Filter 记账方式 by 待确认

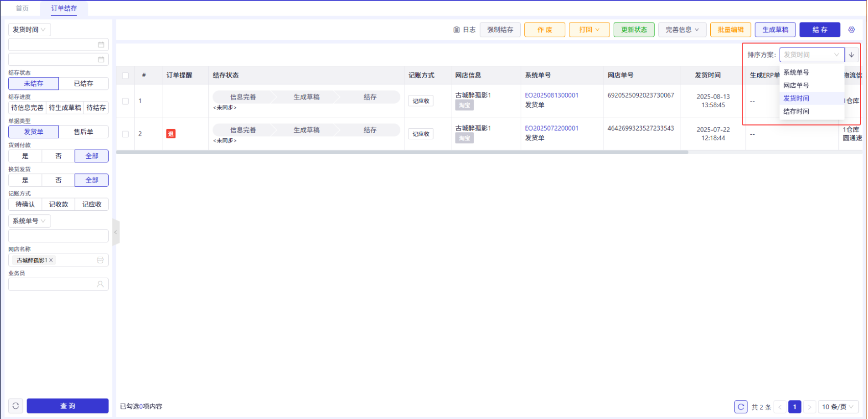point(25,204)
